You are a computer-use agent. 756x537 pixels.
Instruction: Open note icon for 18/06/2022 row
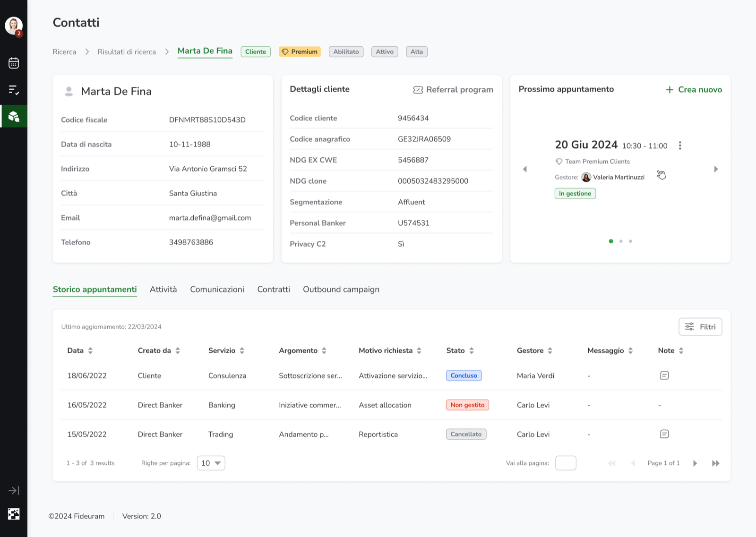664,375
